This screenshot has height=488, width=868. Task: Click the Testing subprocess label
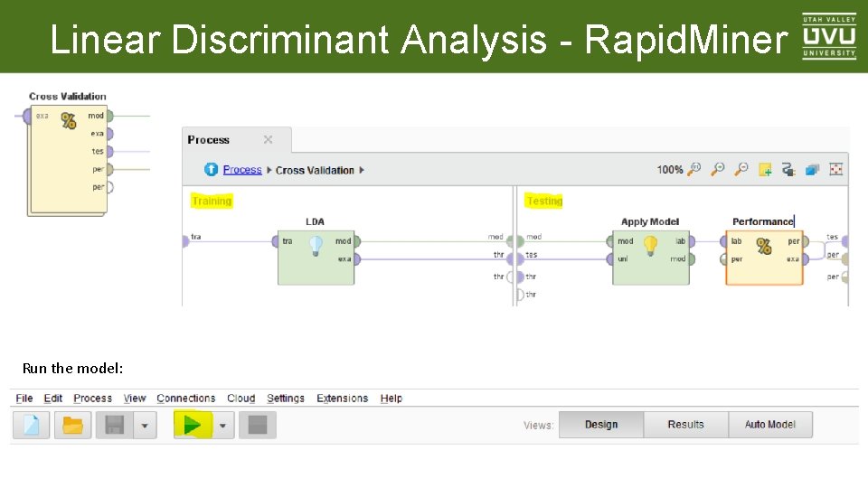click(x=544, y=201)
